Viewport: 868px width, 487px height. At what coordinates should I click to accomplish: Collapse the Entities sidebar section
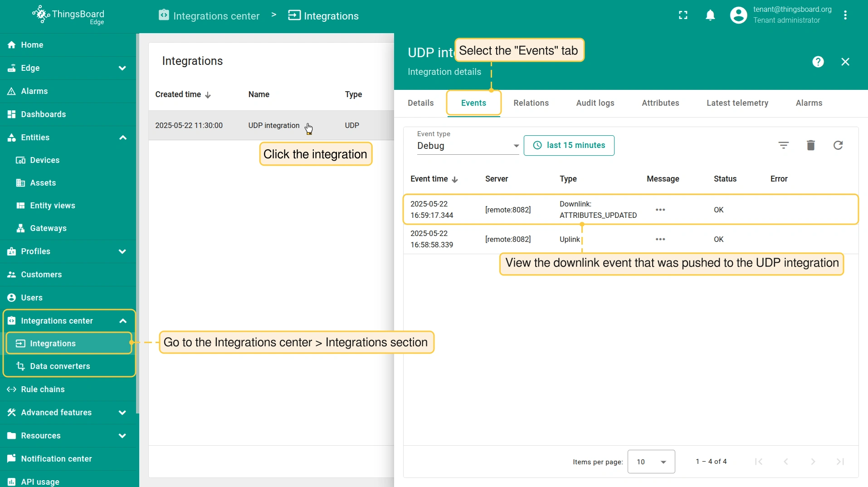(122, 138)
